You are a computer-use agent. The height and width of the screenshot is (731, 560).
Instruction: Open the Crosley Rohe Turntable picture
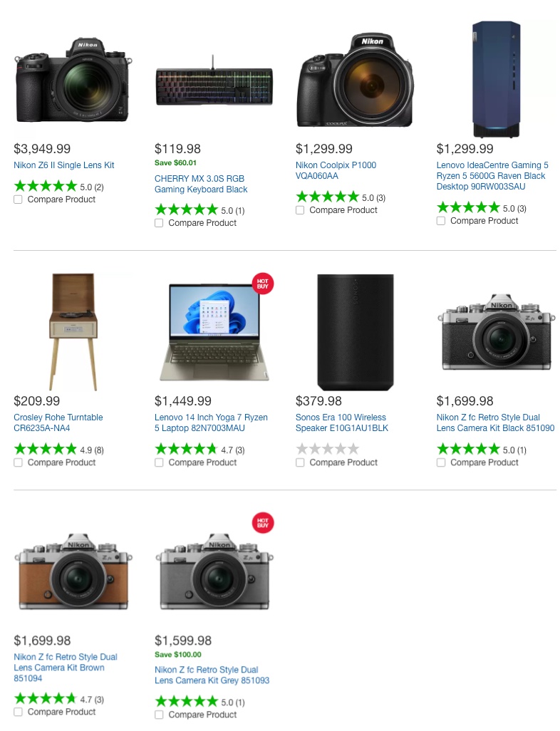point(73,332)
